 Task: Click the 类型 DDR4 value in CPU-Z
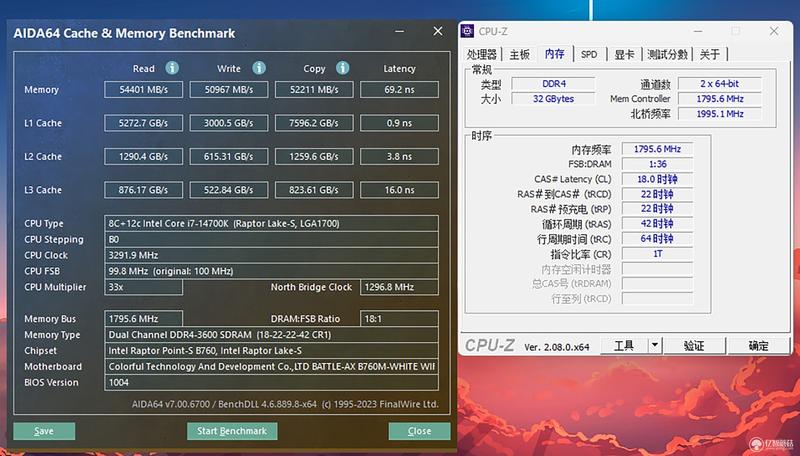[554, 84]
